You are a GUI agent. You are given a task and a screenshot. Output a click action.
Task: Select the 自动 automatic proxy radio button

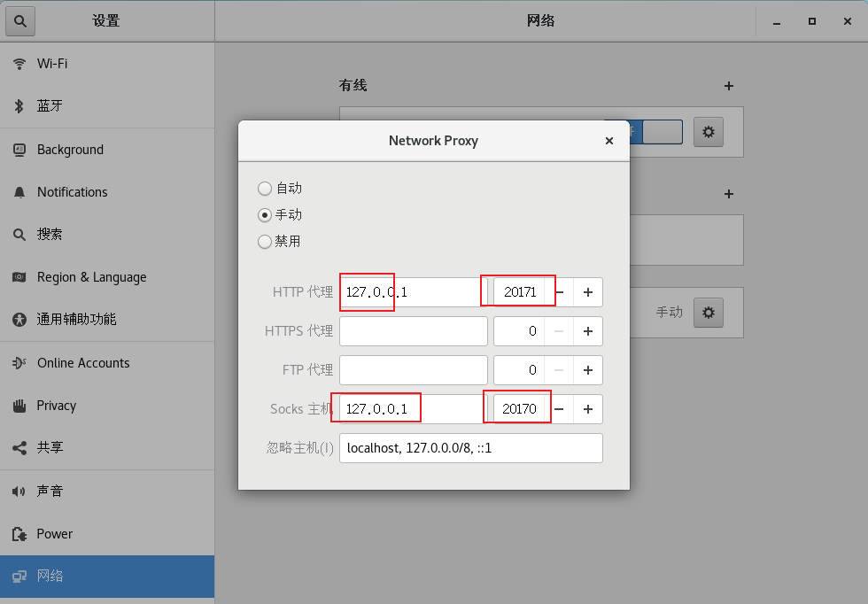point(265,189)
